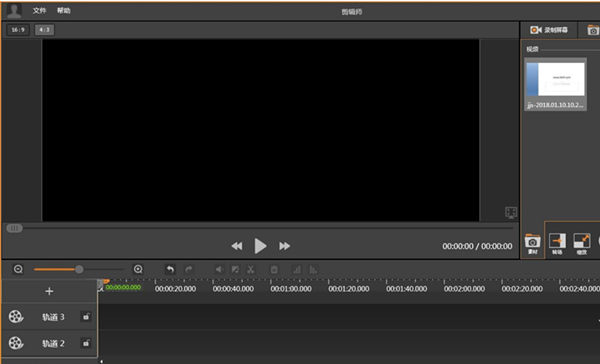The height and width of the screenshot is (364, 600).
Task: Open the transition effects icon
Action: pos(557,244)
